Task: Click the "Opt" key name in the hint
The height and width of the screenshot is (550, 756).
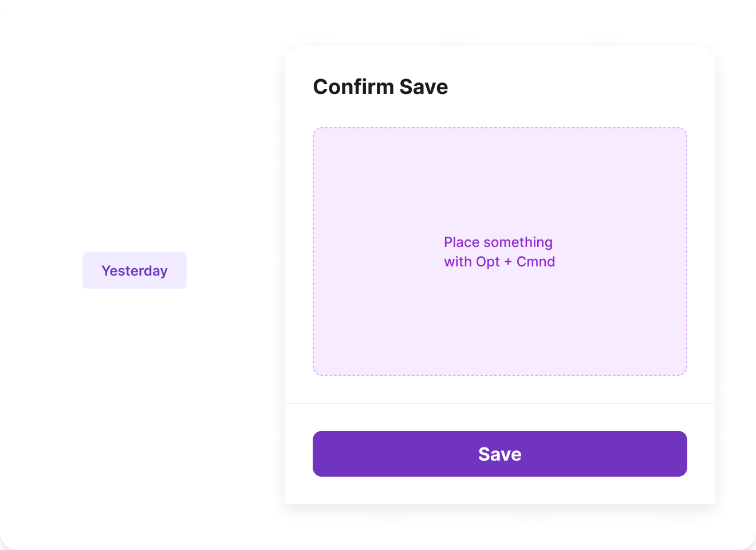Action: [487, 262]
